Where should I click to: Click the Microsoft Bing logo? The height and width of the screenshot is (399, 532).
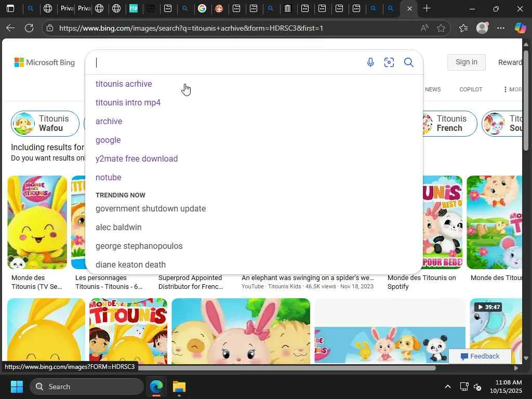[x=45, y=62]
